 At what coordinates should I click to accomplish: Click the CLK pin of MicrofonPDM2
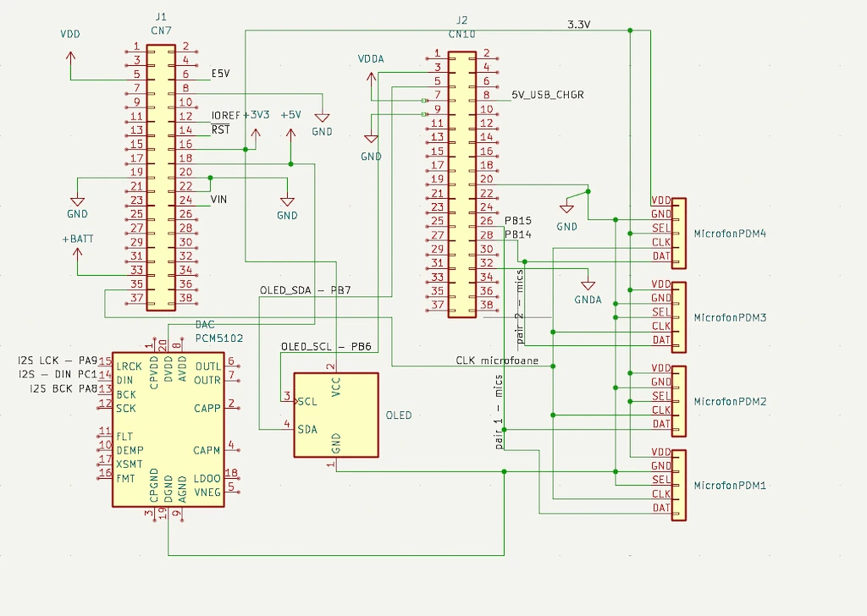pos(661,410)
